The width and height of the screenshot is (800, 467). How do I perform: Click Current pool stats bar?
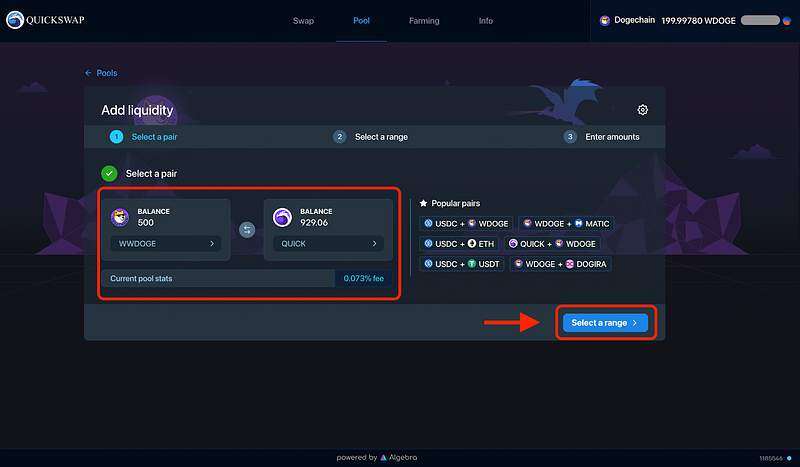point(247,278)
